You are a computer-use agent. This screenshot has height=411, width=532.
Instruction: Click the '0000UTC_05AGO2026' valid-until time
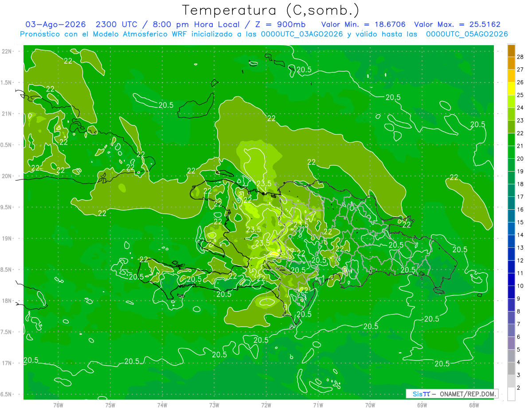click(x=467, y=34)
